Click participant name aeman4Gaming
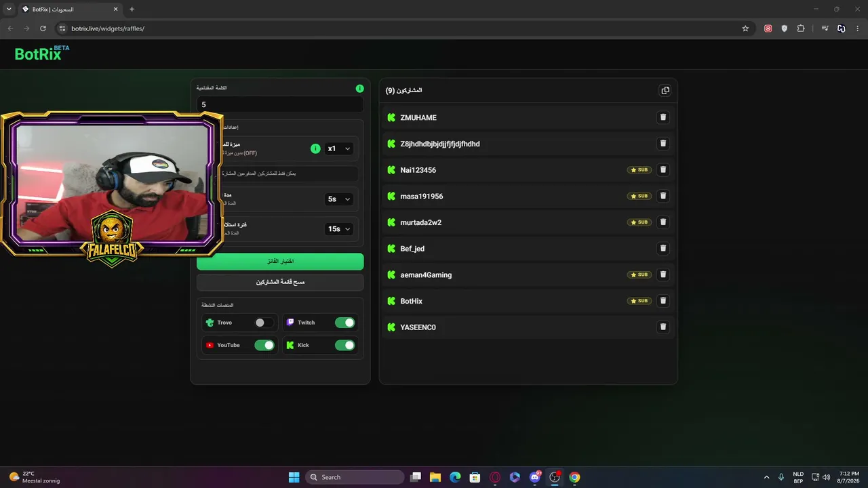This screenshot has width=868, height=488. click(426, 275)
